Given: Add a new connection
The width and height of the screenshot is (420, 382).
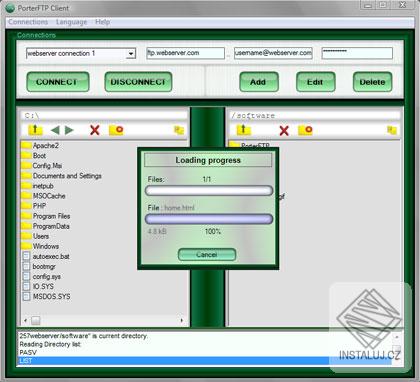Looking at the screenshot, I should 259,82.
